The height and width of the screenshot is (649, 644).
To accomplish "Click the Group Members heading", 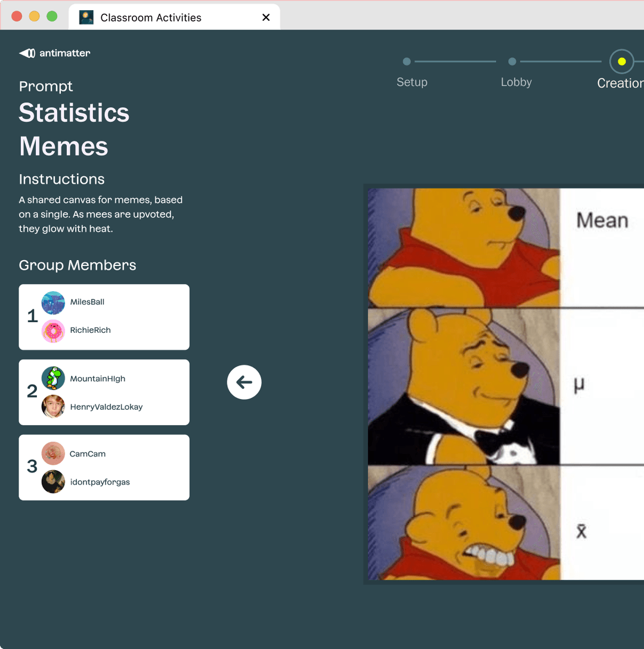I will (x=78, y=265).
